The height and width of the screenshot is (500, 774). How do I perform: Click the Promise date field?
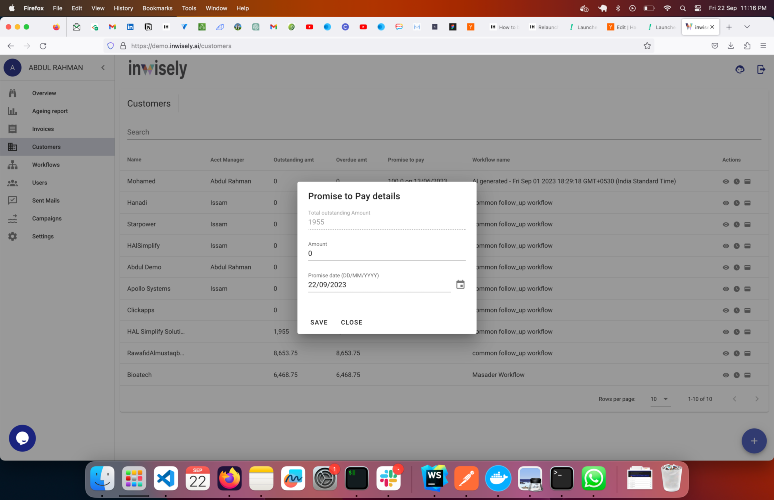379,285
